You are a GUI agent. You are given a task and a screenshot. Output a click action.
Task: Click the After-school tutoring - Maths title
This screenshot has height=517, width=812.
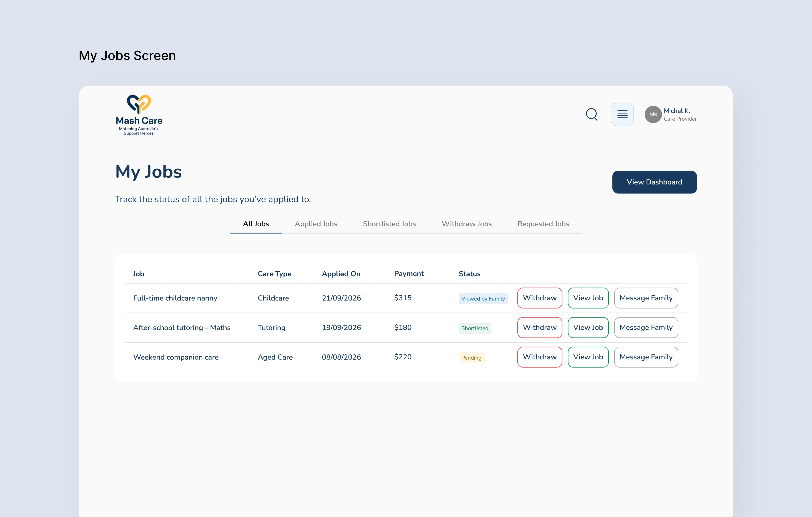coord(182,328)
